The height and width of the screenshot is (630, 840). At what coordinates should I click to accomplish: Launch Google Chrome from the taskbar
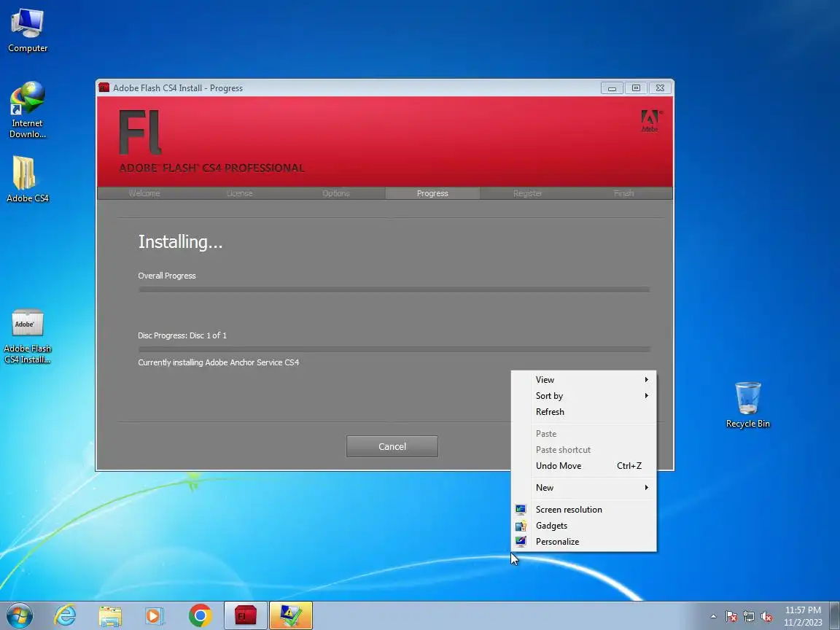point(201,615)
